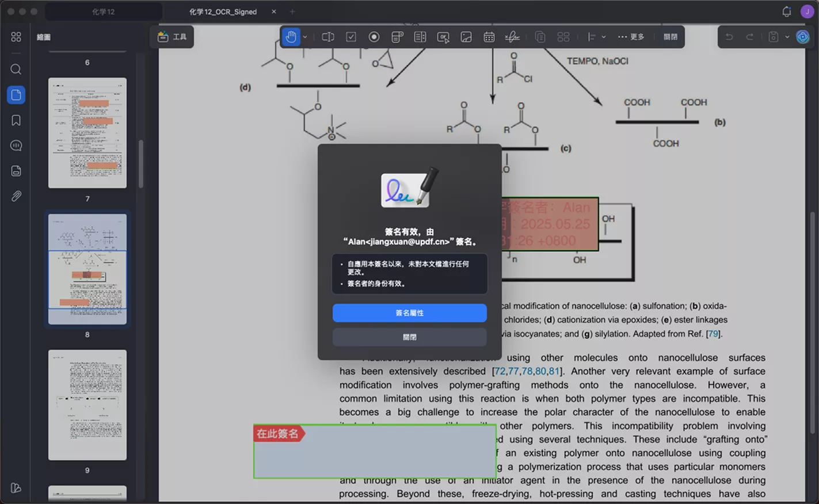The image size is (819, 504).
Task: Open the align options dropdown arrow
Action: (x=603, y=37)
